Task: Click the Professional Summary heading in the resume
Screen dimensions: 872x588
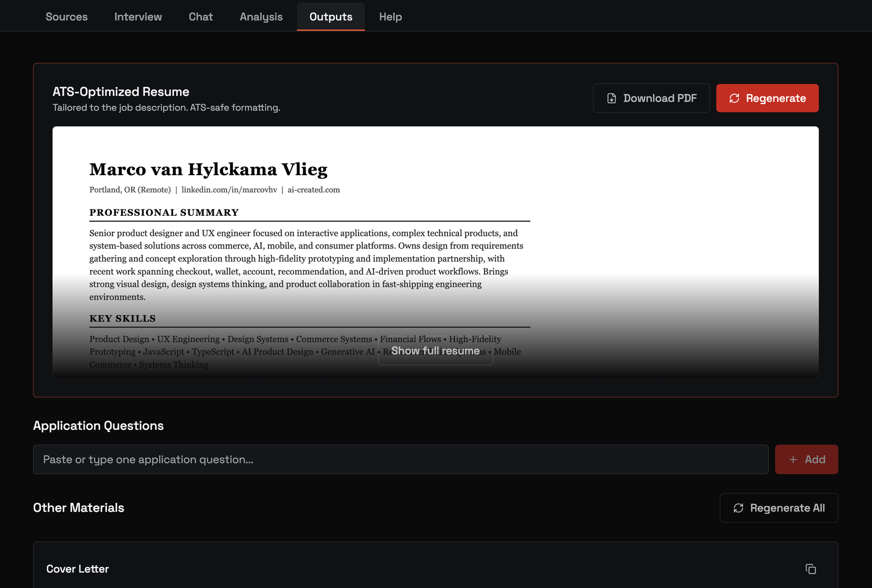Action: pyautogui.click(x=164, y=212)
